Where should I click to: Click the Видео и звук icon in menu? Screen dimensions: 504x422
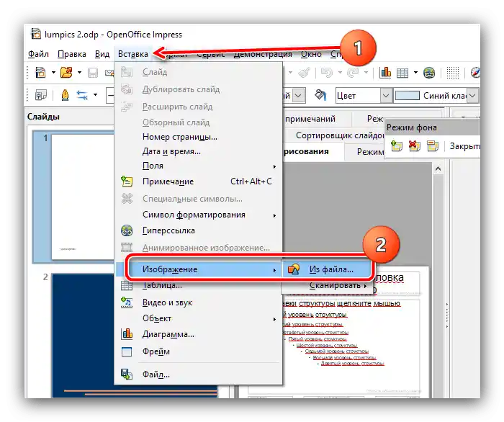(127, 302)
